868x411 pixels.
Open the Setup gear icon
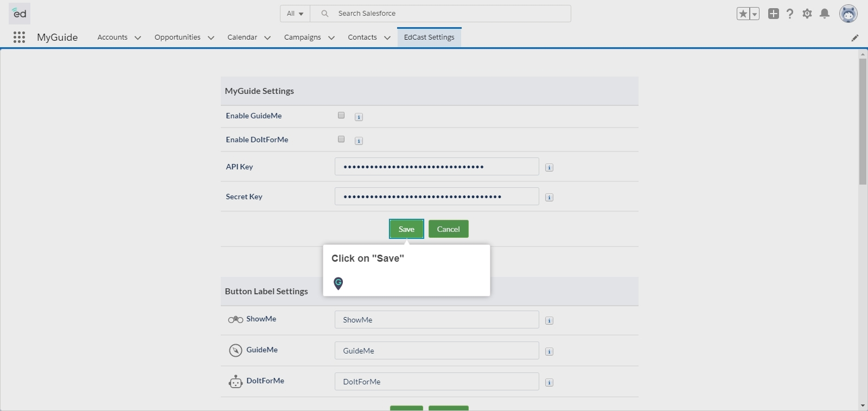[807, 14]
